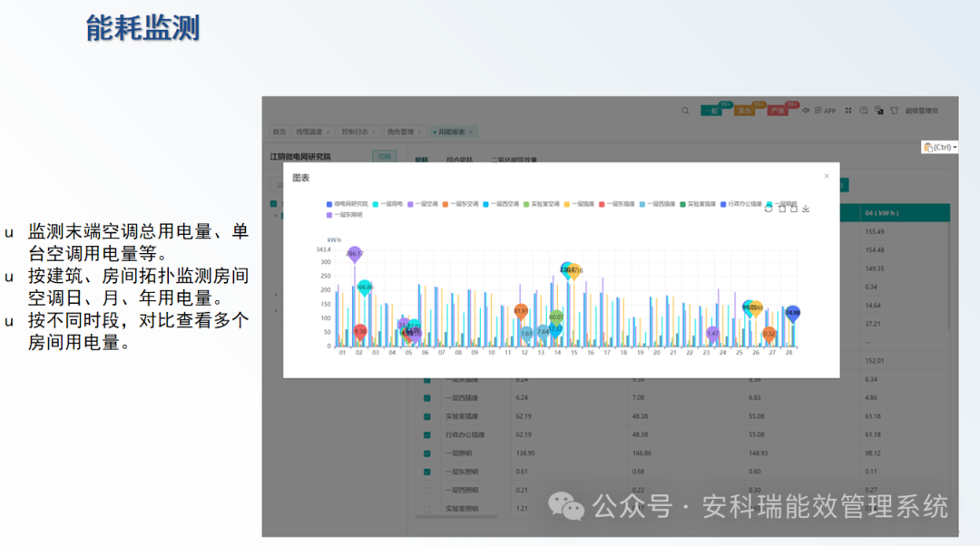Close the 控制日志 tab
This screenshot has width=980, height=546.
tap(374, 132)
